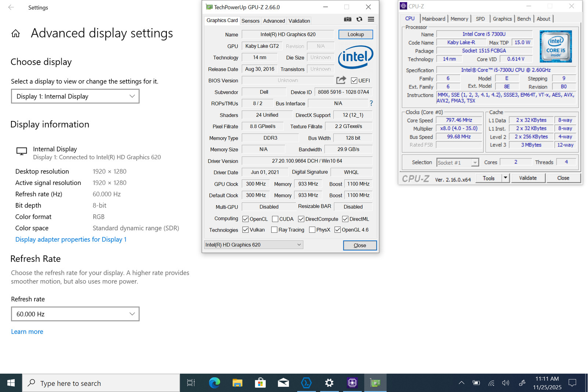The width and height of the screenshot is (588, 392).
Task: Click the CPU-Z Close button
Action: [563, 178]
